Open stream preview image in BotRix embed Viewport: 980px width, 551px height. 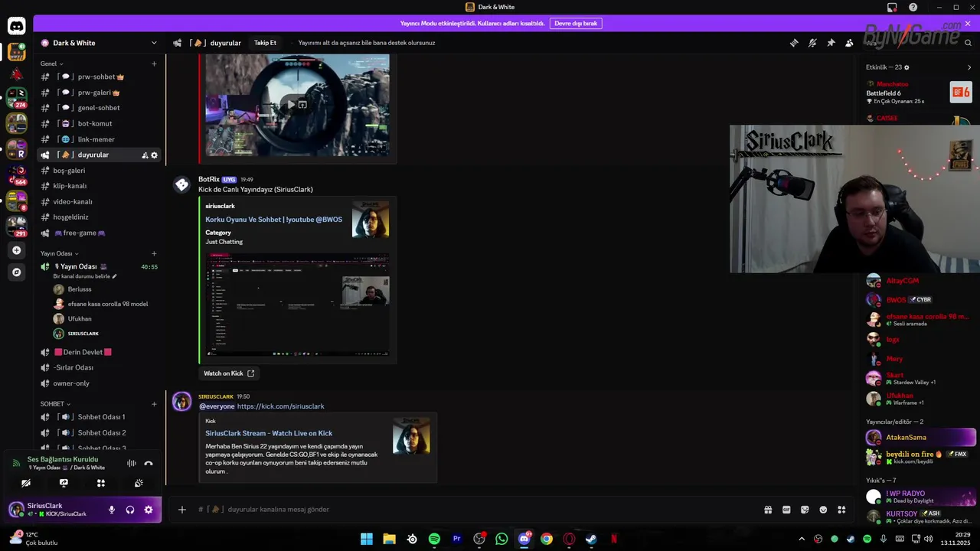[297, 305]
